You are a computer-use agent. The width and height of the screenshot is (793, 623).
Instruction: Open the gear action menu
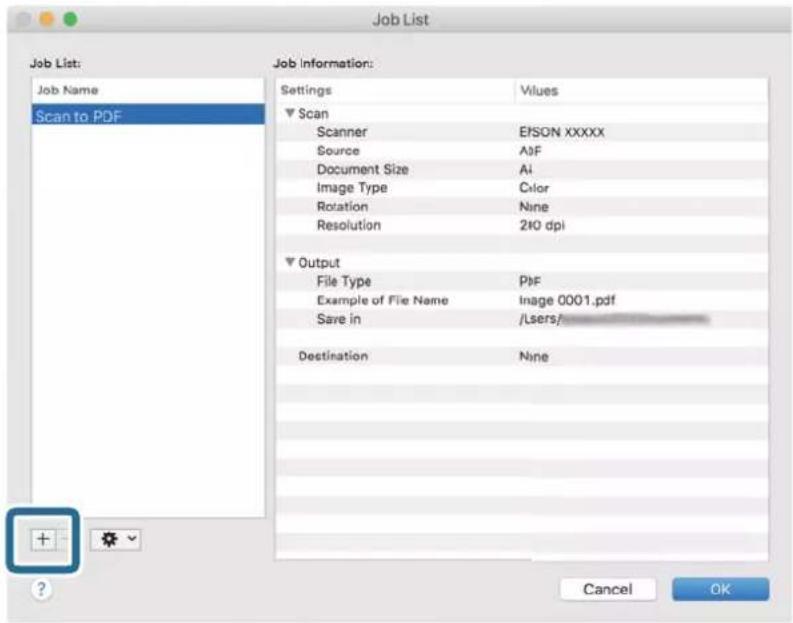pos(115,539)
